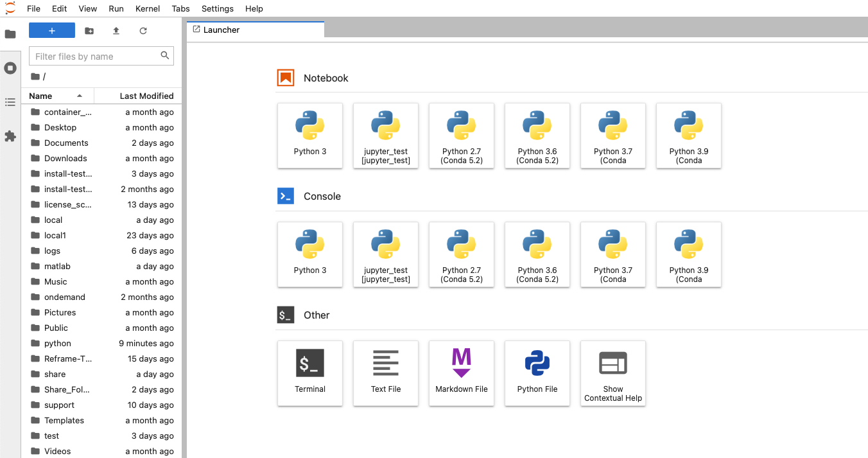This screenshot has height=458, width=868.
Task: Select the Templates folder
Action: point(101,420)
